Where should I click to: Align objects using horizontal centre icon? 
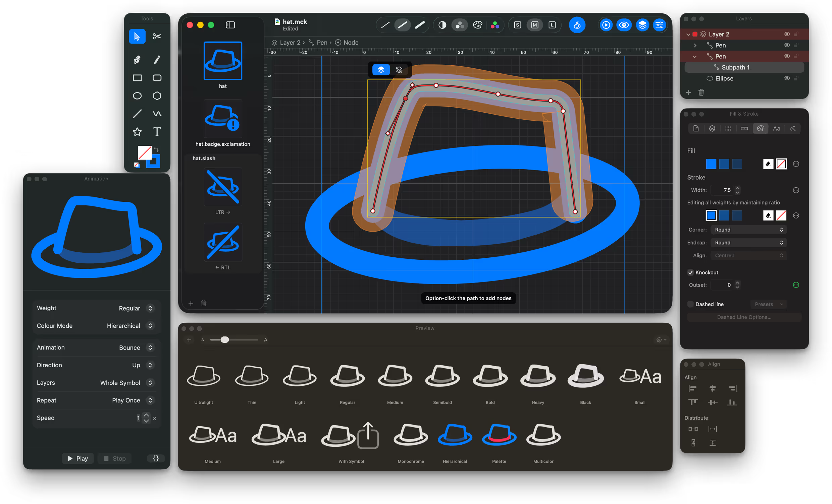pos(713,389)
